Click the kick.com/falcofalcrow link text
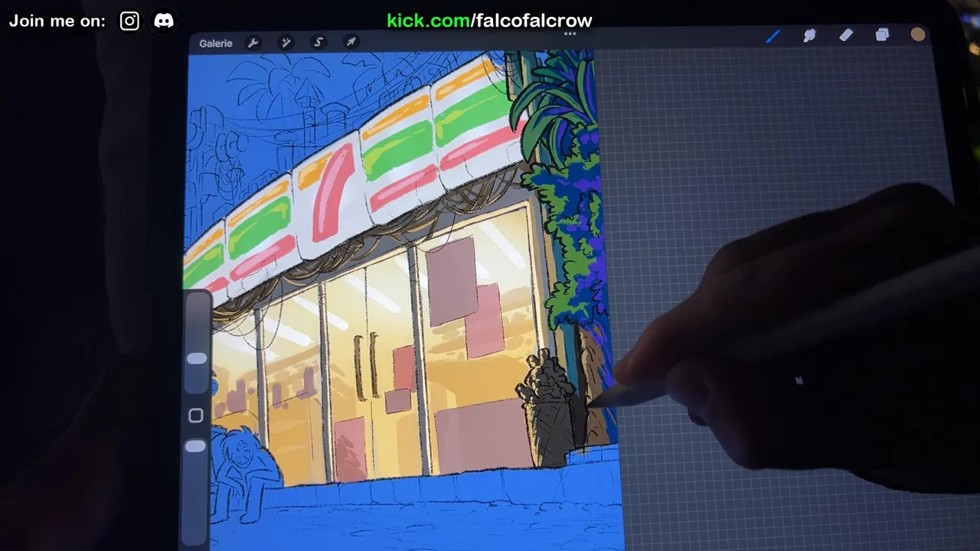This screenshot has width=980, height=551. [489, 21]
